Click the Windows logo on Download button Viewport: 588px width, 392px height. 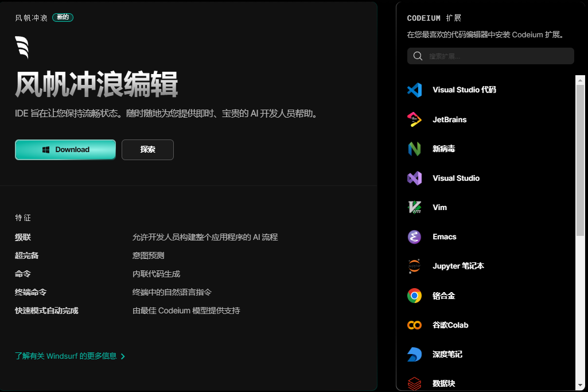click(46, 150)
